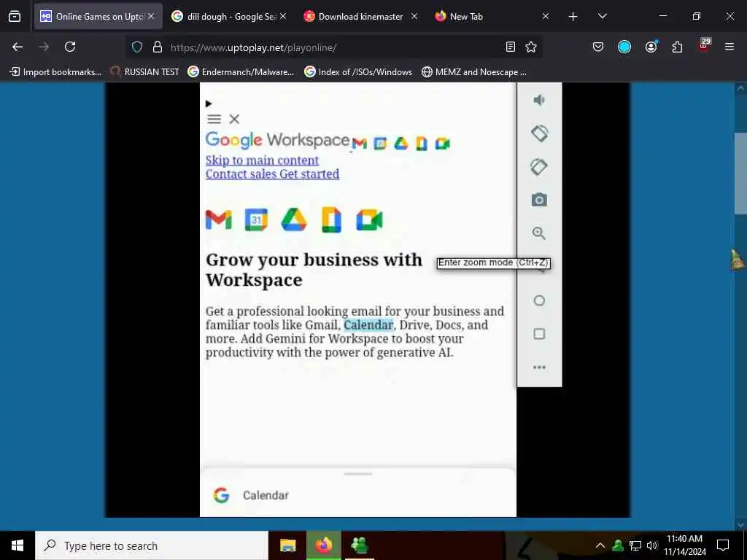The image size is (747, 560).
Task: Open the hamburger menu on Workspace page
Action: click(x=214, y=119)
